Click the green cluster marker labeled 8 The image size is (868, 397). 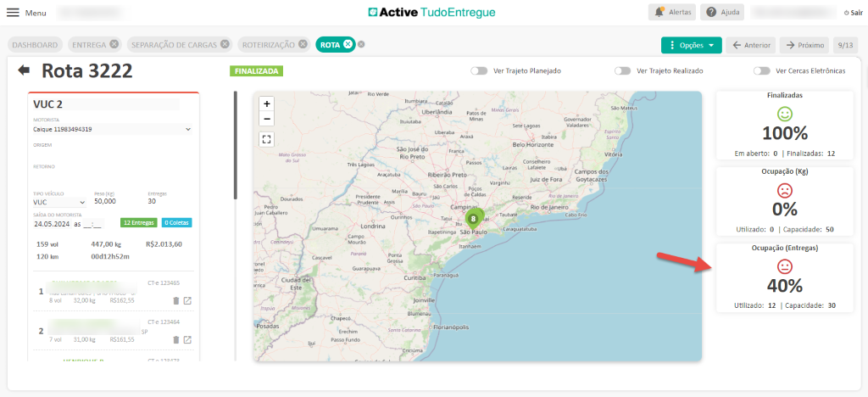click(x=473, y=219)
